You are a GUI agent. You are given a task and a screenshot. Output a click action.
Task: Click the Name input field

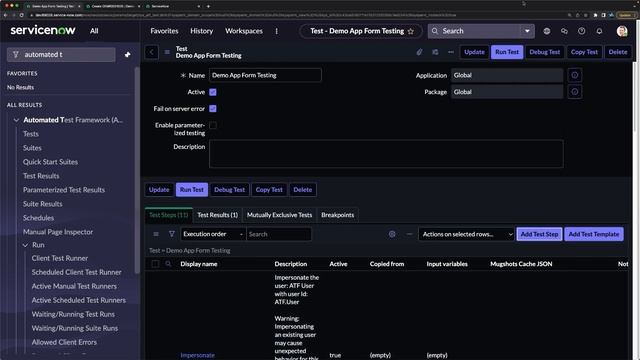(x=265, y=75)
